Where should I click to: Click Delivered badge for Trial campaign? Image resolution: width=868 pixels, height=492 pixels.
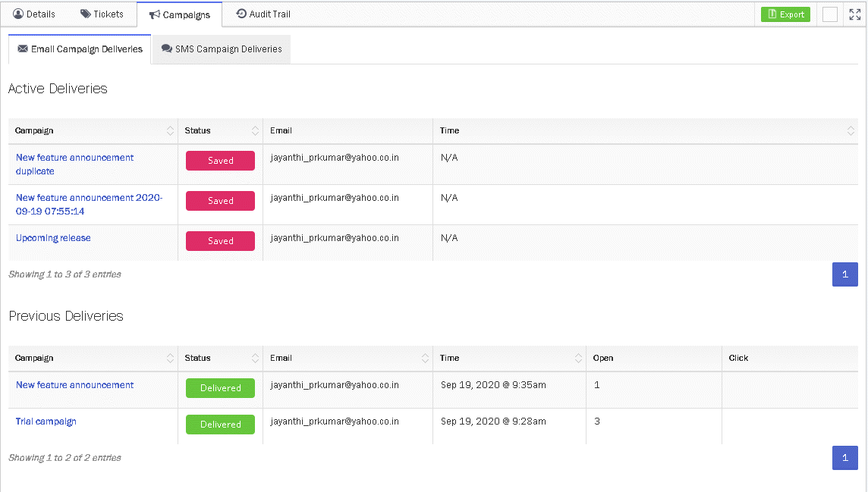pos(220,425)
